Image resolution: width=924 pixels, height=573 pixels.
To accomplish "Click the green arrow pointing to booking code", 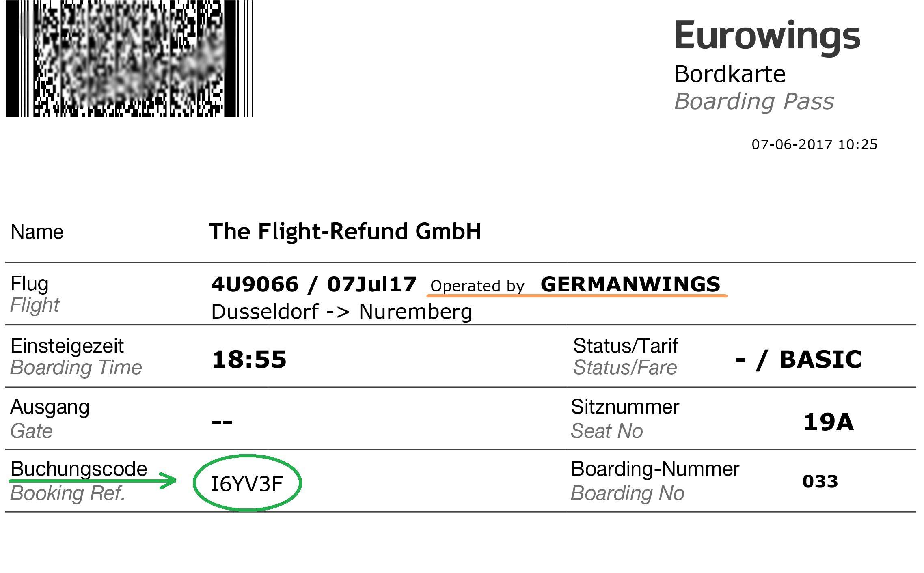I will [x=93, y=481].
